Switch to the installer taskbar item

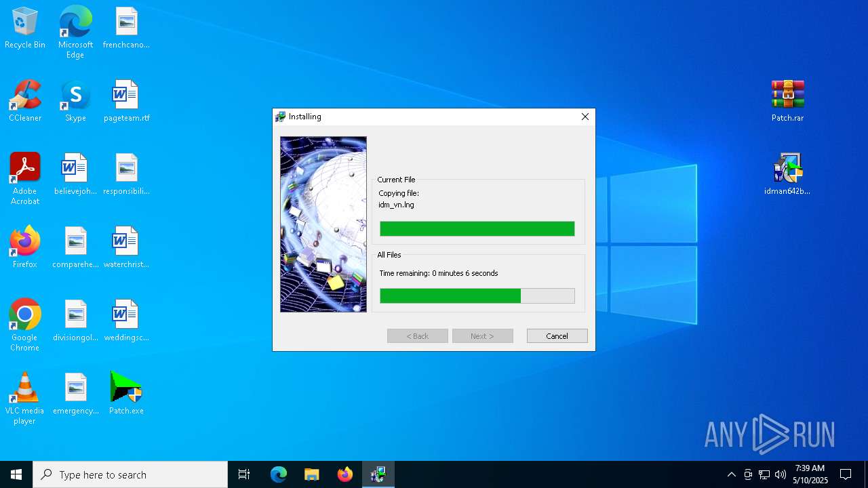point(378,474)
